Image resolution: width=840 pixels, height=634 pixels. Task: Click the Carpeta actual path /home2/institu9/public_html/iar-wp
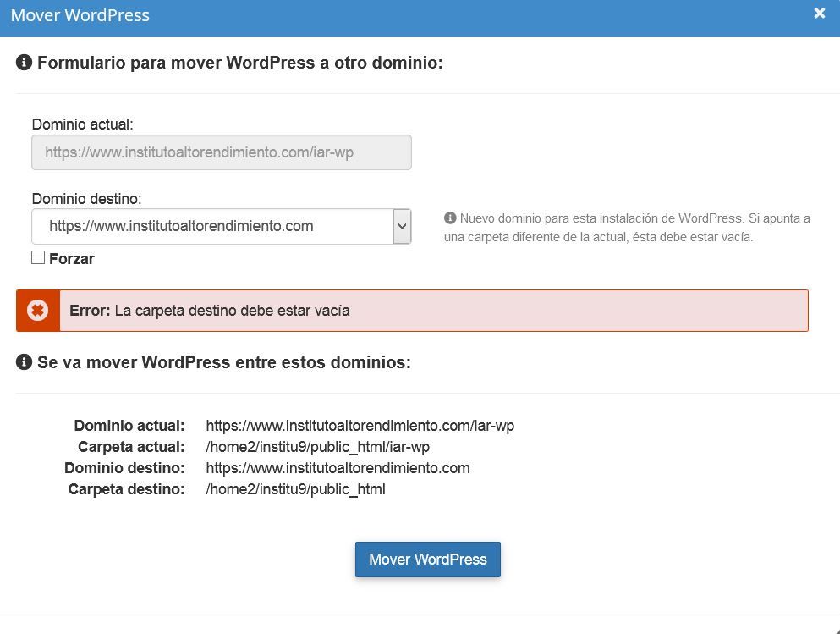tap(318, 447)
